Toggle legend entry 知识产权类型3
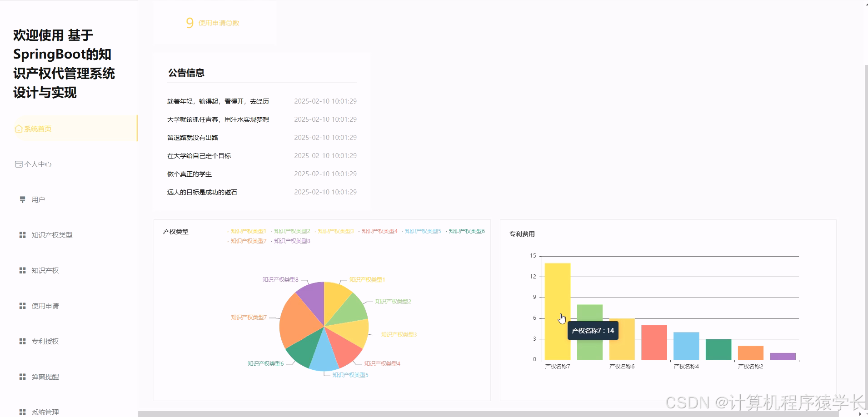 334,231
